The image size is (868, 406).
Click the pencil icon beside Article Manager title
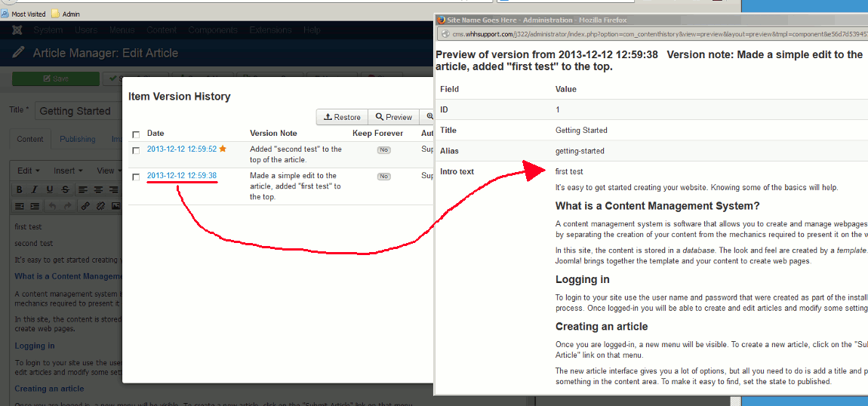(18, 53)
